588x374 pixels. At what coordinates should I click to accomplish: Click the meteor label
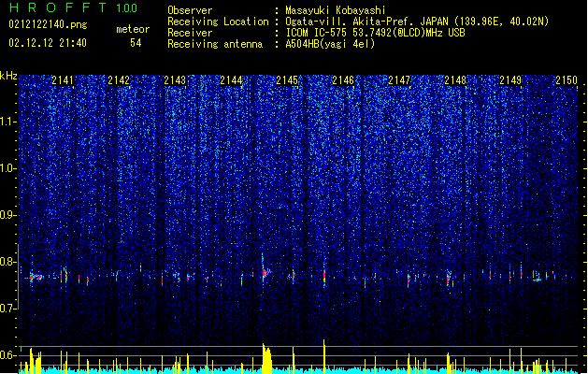coord(133,29)
